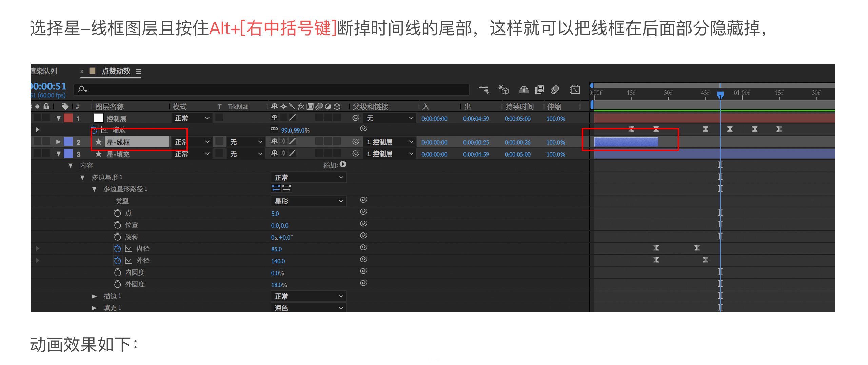Click the out-point value of 星-线框

pos(476,142)
